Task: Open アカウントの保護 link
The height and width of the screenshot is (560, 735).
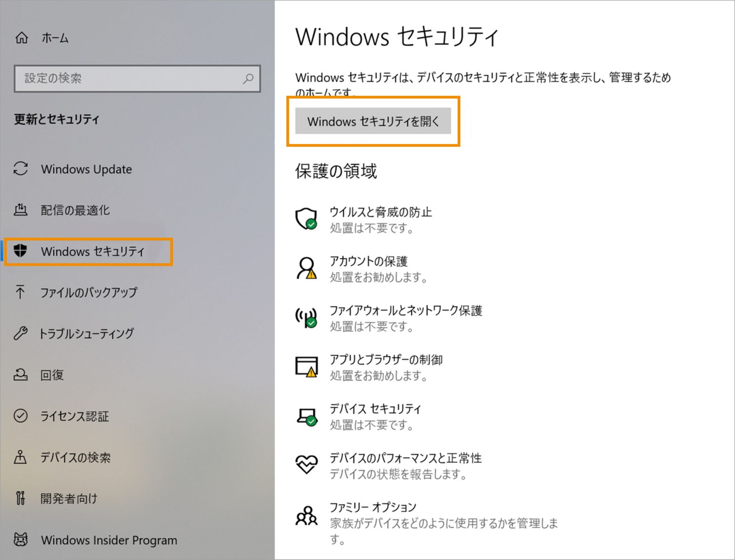Action: (369, 261)
